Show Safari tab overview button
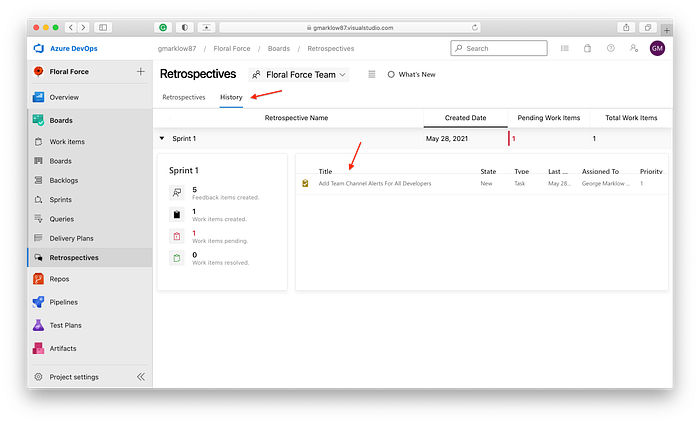 pos(648,27)
